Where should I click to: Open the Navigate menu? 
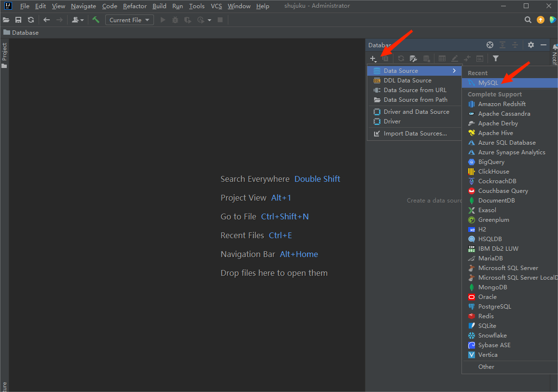[84, 6]
